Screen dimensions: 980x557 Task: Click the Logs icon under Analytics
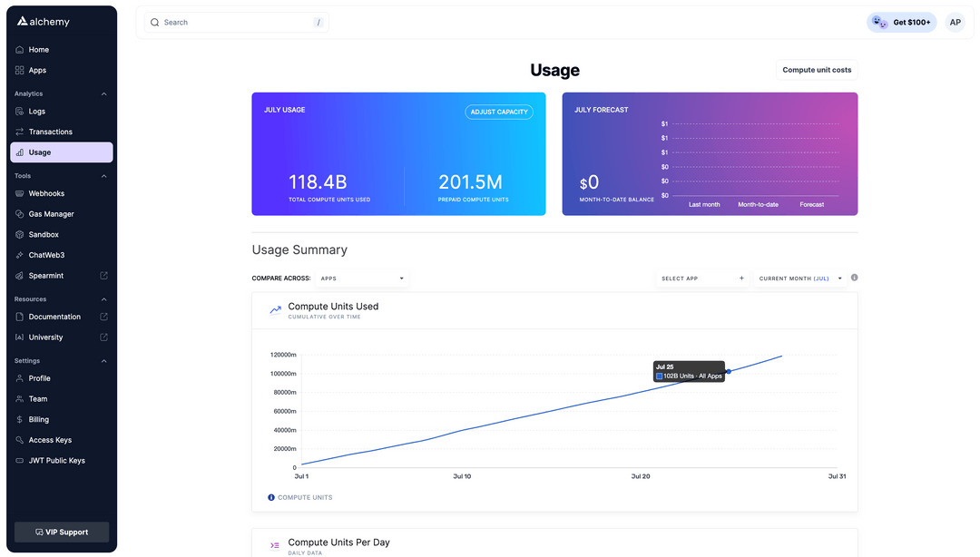click(x=18, y=111)
